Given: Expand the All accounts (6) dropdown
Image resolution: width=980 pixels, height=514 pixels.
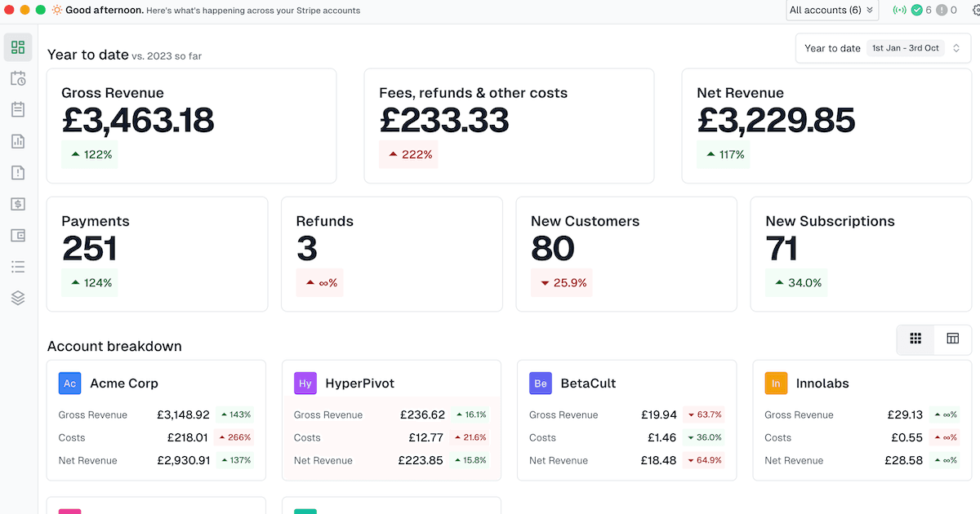Looking at the screenshot, I should 831,11.
